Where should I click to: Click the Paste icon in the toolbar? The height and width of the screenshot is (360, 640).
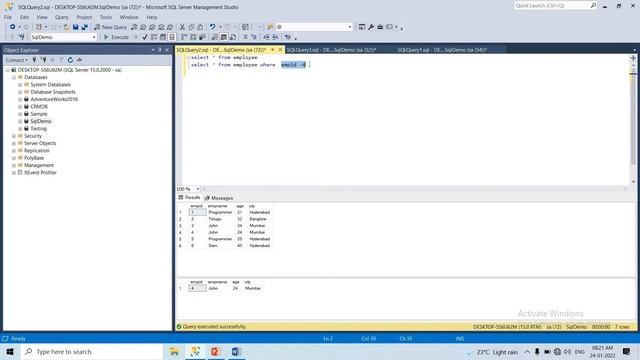[x=200, y=27]
